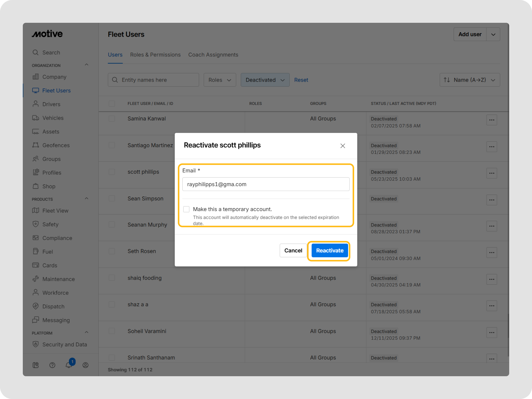The width and height of the screenshot is (532, 399).
Task: Click the notifications bell icon
Action: coord(69,365)
